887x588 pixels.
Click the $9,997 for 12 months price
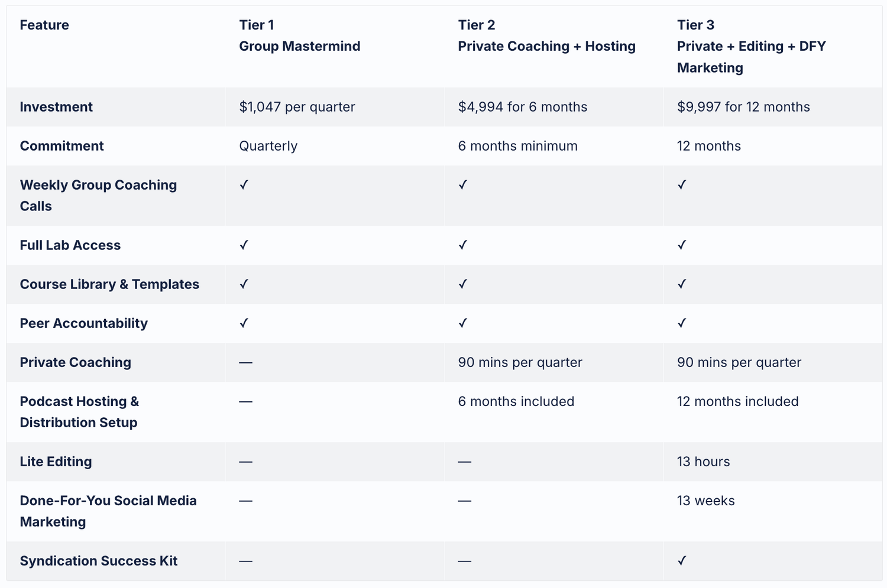click(x=743, y=107)
